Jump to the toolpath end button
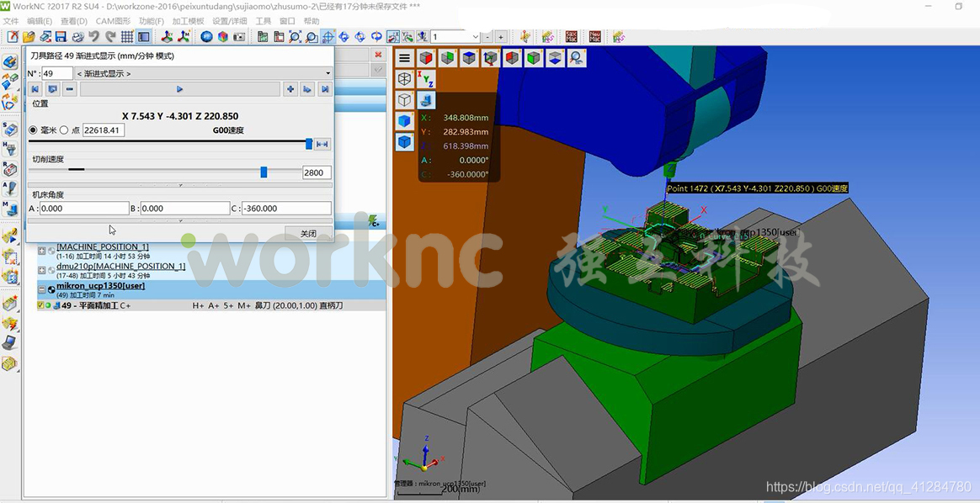 (324, 89)
